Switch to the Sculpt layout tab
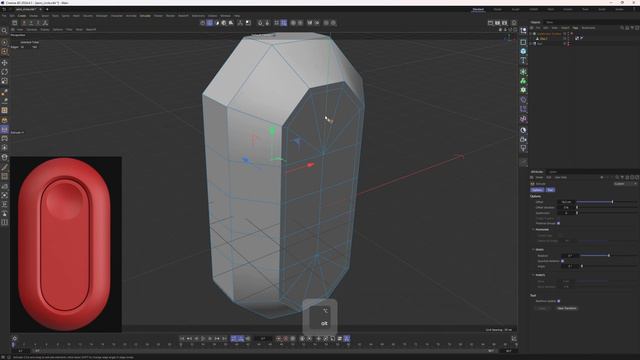The height and width of the screenshot is (360, 640). (x=516, y=9)
